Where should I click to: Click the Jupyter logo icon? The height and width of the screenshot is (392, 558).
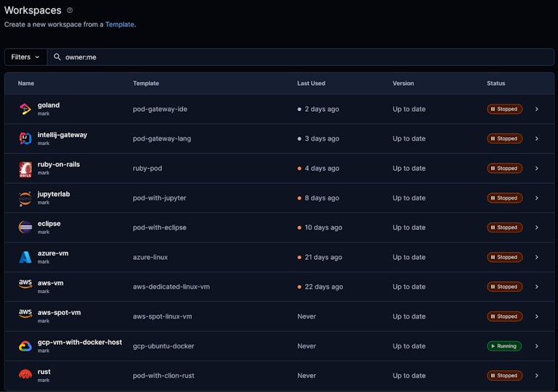(25, 198)
